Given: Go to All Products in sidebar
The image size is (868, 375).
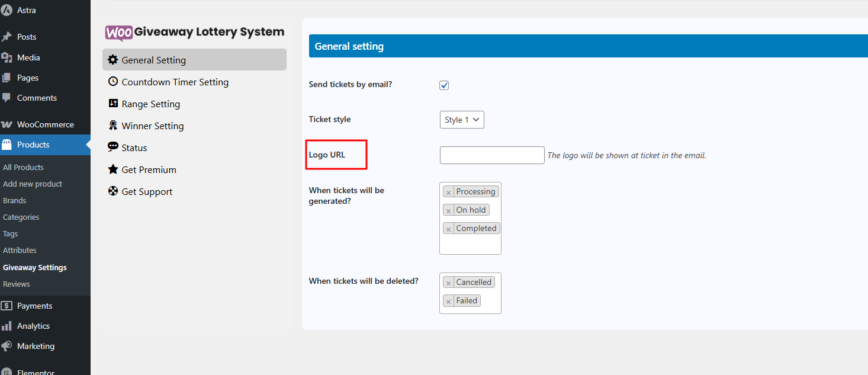Looking at the screenshot, I should [x=23, y=167].
